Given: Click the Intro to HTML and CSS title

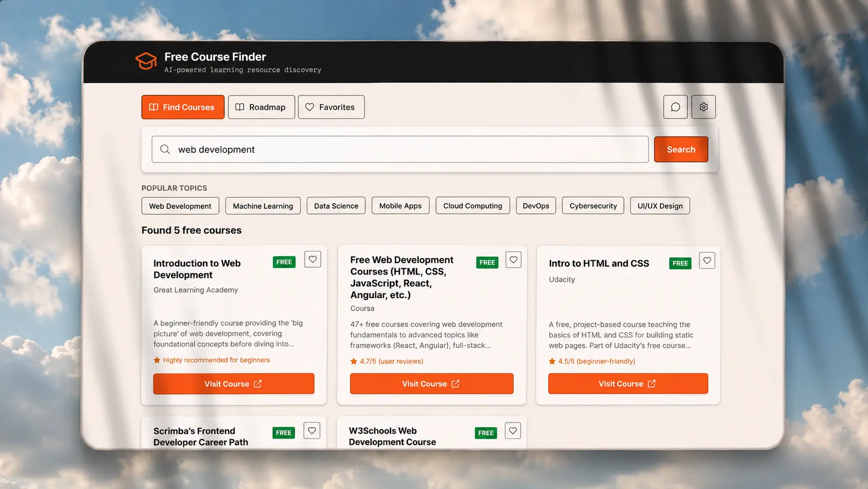Looking at the screenshot, I should click(x=599, y=263).
